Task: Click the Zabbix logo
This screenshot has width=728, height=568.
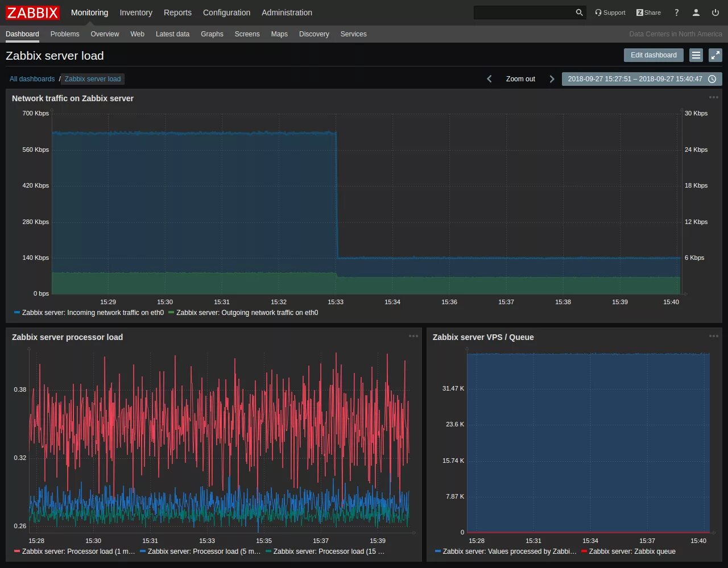Action: pyautogui.click(x=32, y=13)
